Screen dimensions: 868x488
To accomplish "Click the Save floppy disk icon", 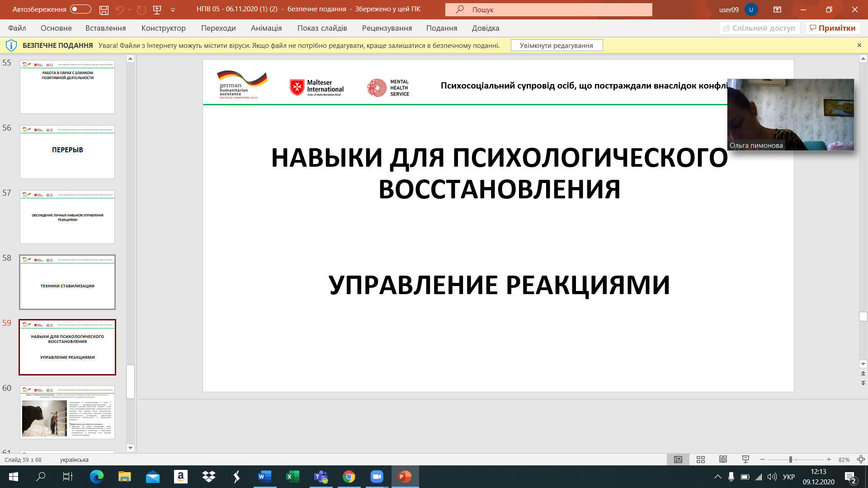I will (x=104, y=9).
